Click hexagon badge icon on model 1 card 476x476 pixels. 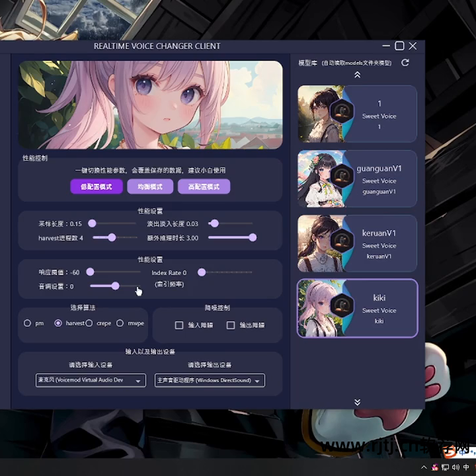point(342,111)
